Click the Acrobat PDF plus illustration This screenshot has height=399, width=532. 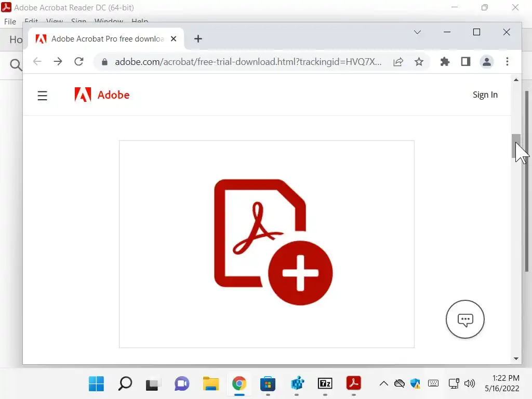(273, 242)
